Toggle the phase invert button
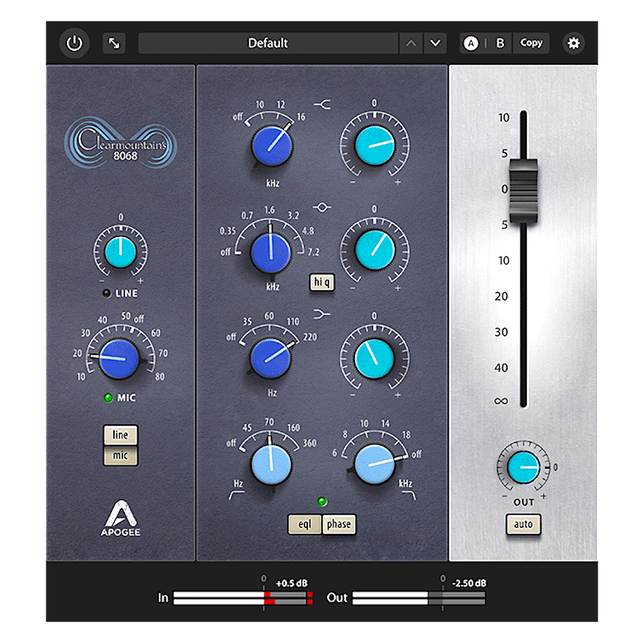Screen dimensions: 644x644 [339, 524]
